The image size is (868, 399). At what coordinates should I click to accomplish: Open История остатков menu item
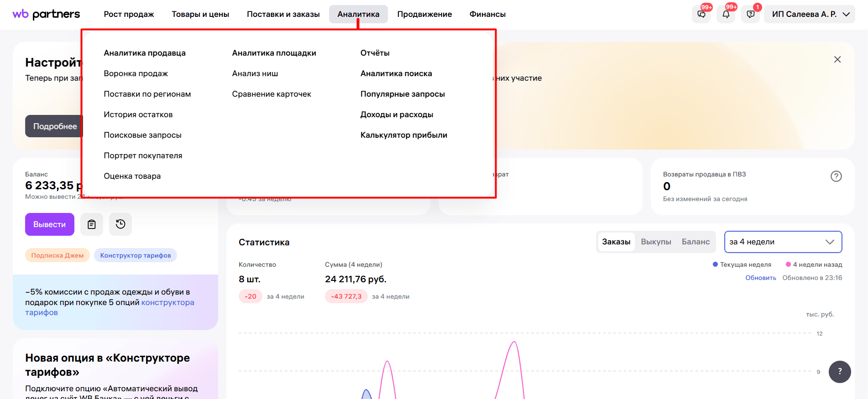click(138, 114)
